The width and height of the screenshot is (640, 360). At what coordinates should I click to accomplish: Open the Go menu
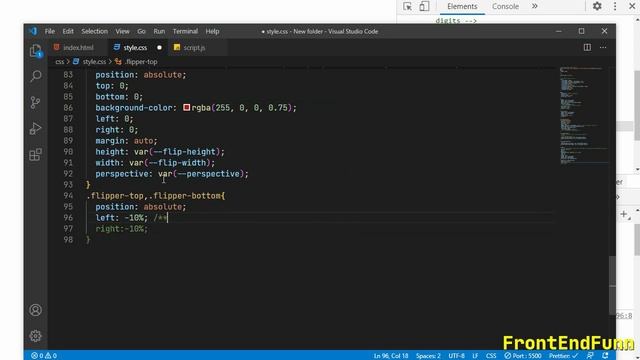click(x=141, y=31)
